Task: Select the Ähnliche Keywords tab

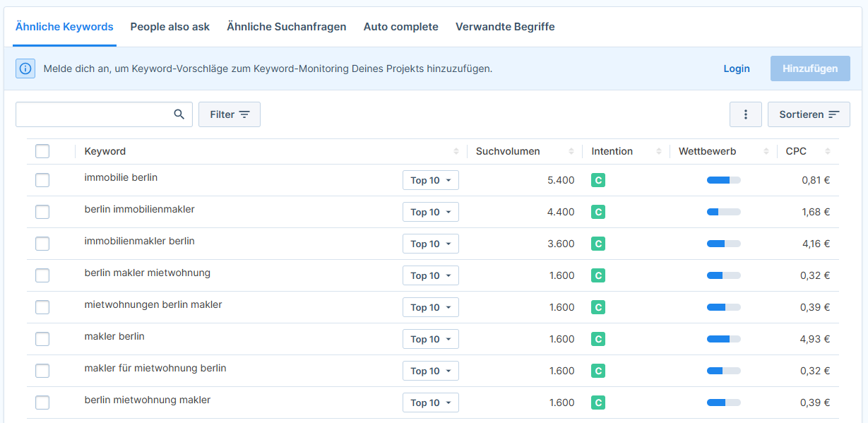Action: coord(64,27)
